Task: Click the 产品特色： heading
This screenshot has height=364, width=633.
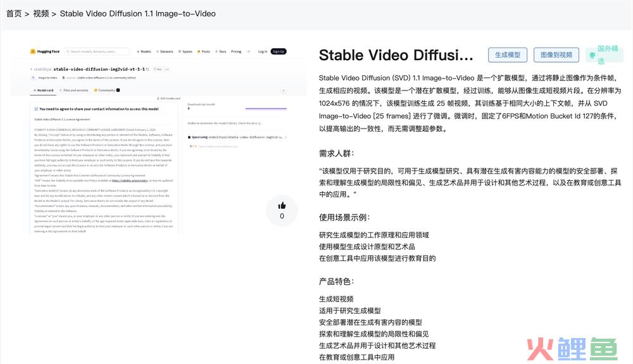Action: [x=337, y=281]
